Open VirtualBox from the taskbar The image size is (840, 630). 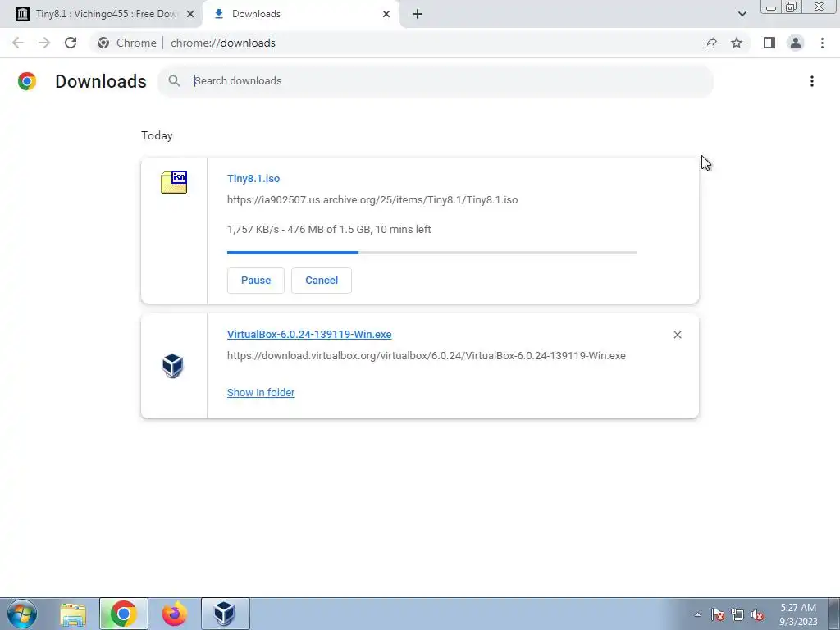click(x=225, y=614)
